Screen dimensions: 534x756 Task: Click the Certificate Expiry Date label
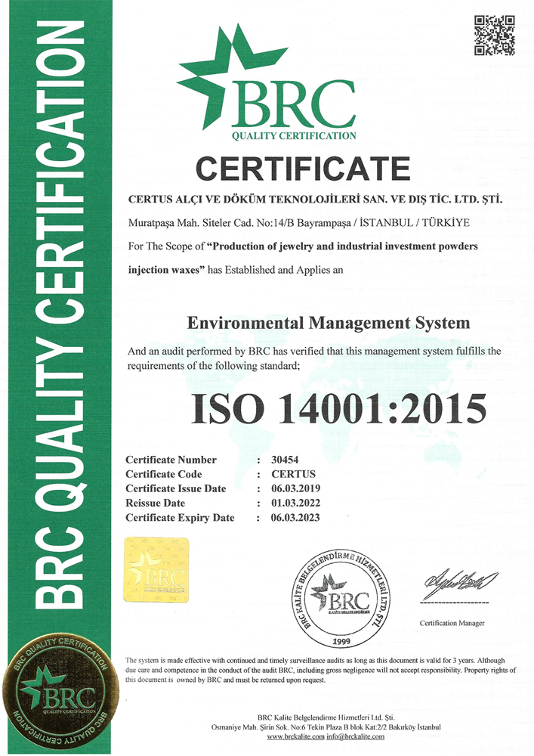[180, 518]
